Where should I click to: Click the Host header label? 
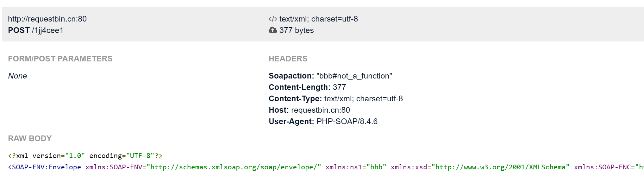pos(278,110)
